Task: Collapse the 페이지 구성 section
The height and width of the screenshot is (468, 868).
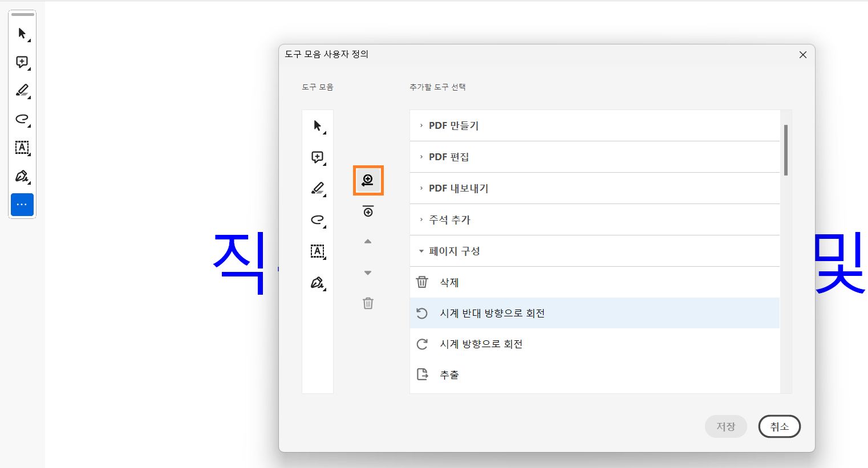Action: tap(453, 251)
